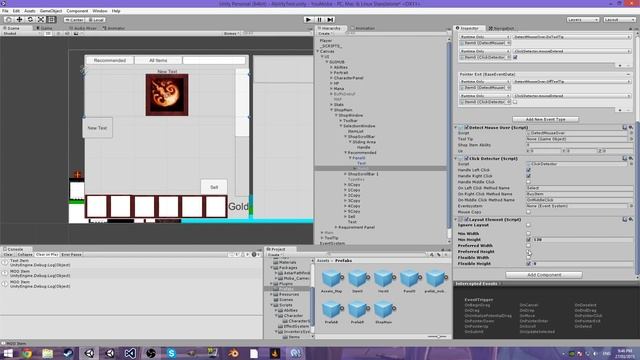Screen dimensions: 640x360
Task: Expand the CharacterPanel node in Hierarchy
Action: [331, 78]
